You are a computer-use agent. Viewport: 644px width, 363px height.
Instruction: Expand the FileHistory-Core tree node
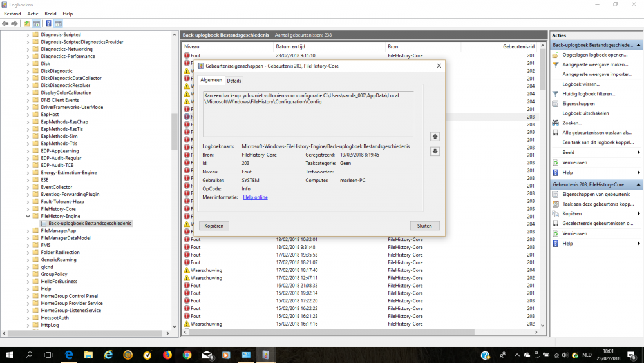coord(28,209)
